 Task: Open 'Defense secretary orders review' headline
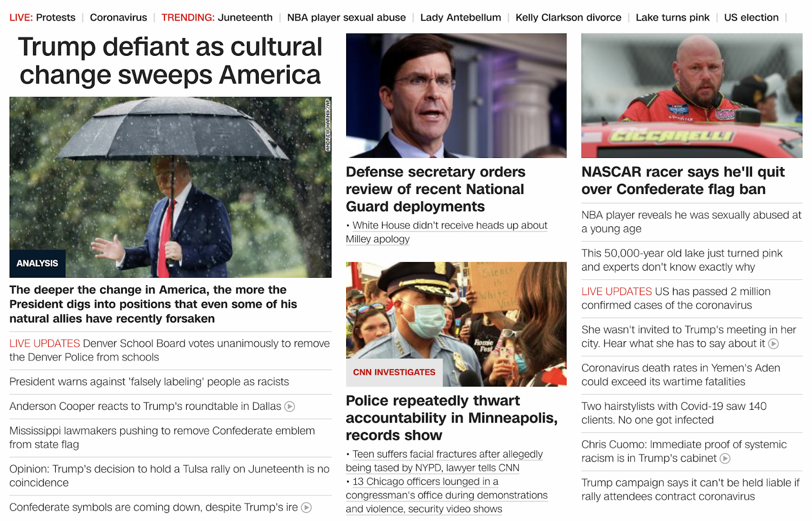point(435,189)
